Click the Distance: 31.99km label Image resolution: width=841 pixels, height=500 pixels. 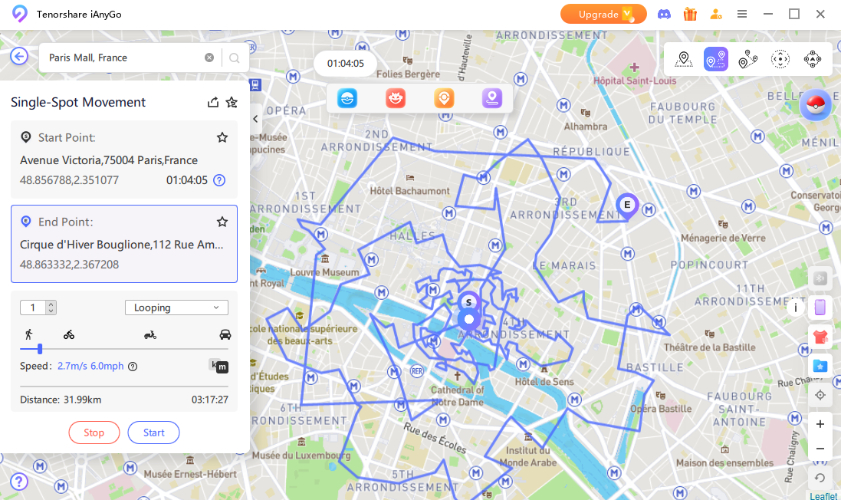61,400
